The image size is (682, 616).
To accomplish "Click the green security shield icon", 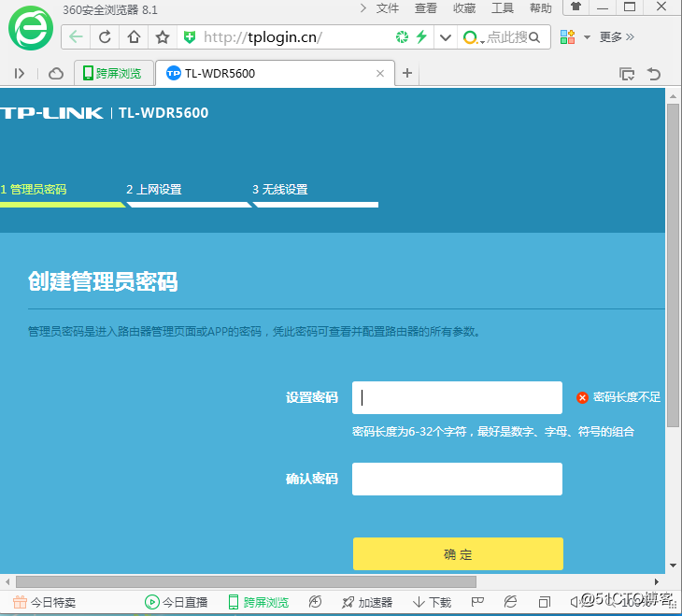I will 190,37.
